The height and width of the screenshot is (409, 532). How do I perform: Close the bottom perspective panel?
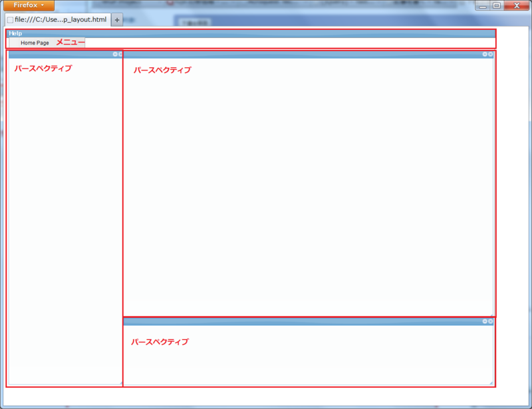coord(490,321)
